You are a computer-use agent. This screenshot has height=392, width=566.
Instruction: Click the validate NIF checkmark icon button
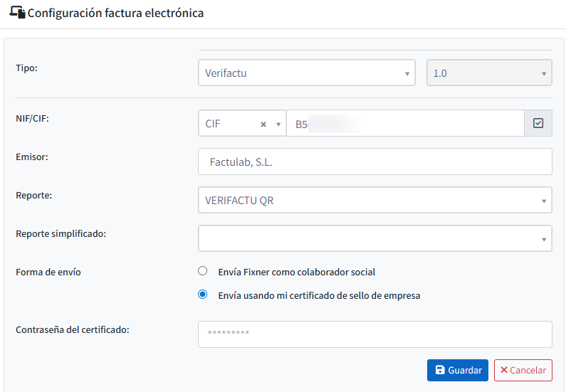point(538,123)
